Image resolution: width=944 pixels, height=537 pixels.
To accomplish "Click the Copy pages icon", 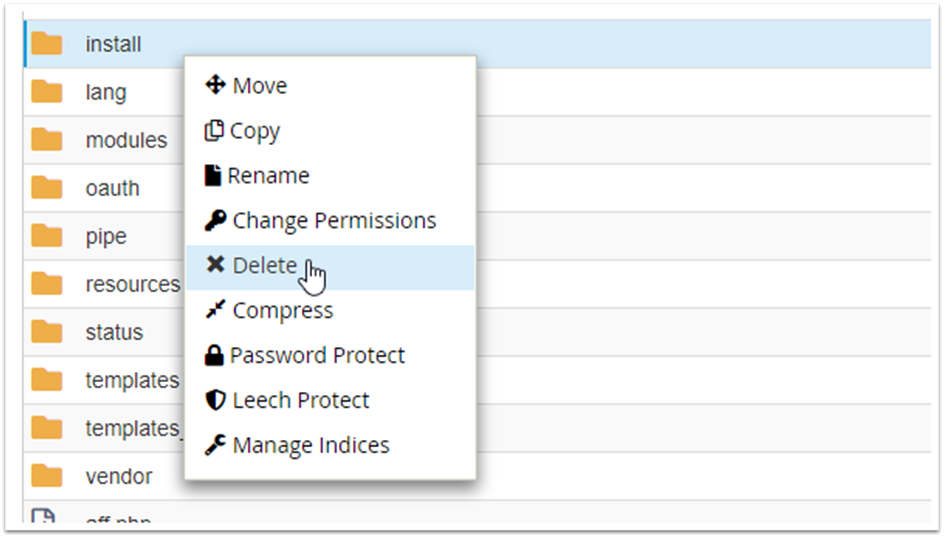I will [213, 131].
